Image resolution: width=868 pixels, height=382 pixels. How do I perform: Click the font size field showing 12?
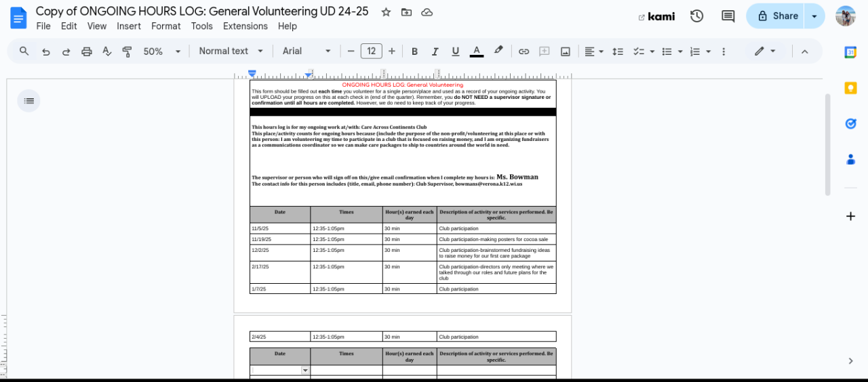click(371, 51)
